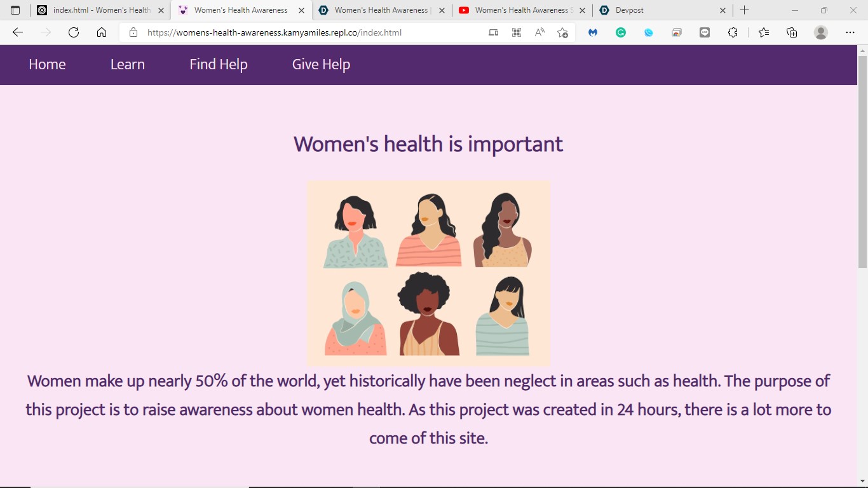The image size is (868, 488).
Task: Activate the Read aloud icon
Action: (x=539, y=32)
